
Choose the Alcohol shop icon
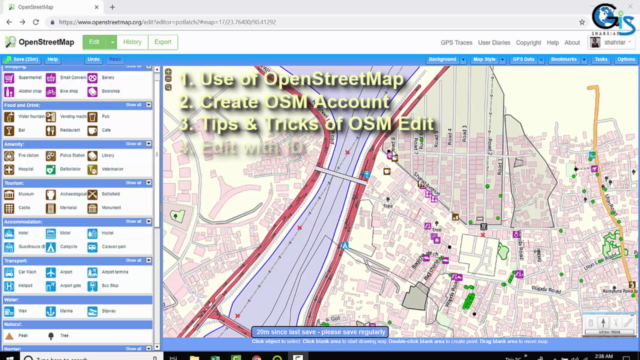click(x=9, y=91)
